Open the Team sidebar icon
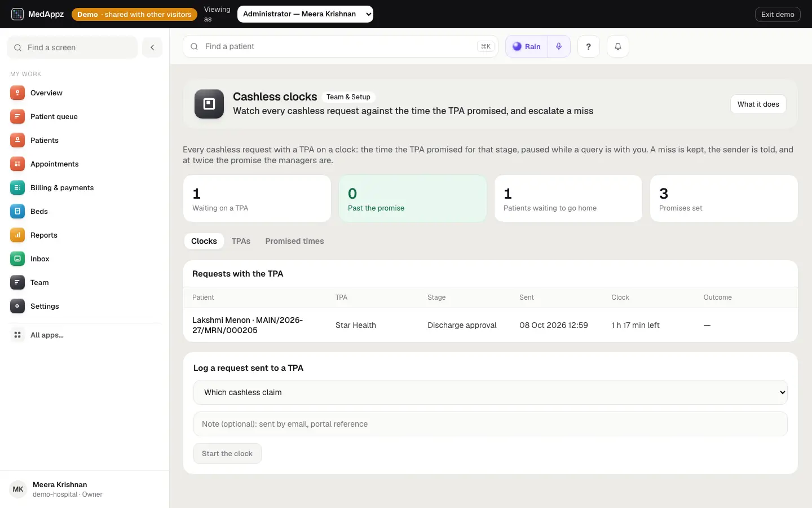Screen dimensions: 812x508 pos(17,282)
